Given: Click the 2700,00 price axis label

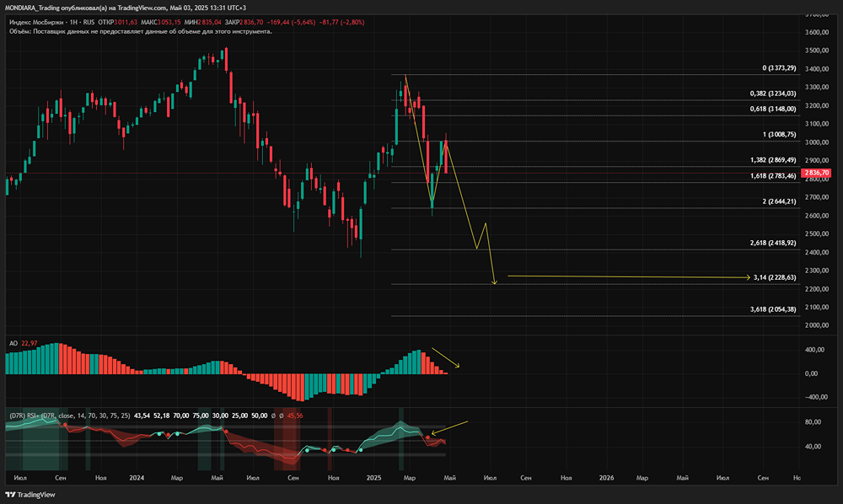Looking at the screenshot, I should tap(816, 197).
